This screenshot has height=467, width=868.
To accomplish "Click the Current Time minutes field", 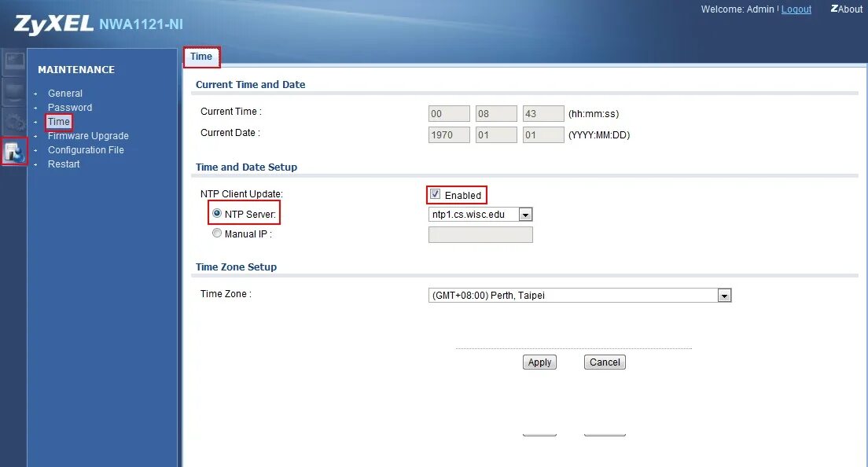I will click(496, 113).
